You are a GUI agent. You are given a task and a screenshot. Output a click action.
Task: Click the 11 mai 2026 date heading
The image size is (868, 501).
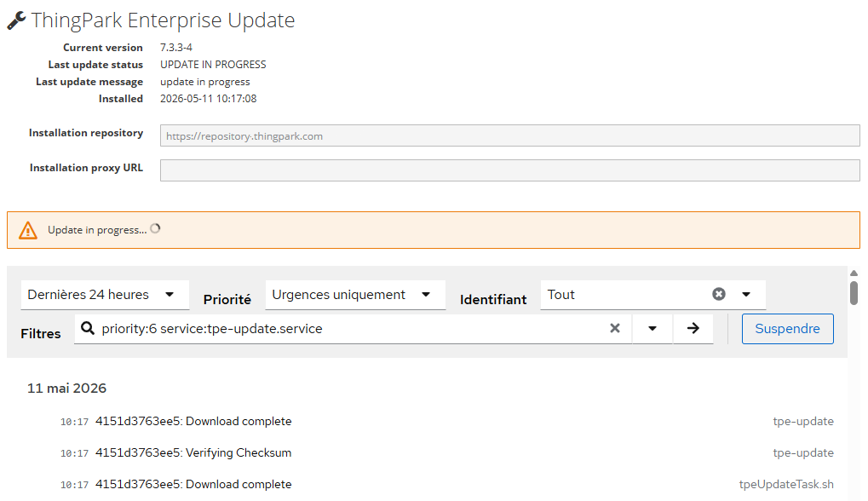pos(67,388)
